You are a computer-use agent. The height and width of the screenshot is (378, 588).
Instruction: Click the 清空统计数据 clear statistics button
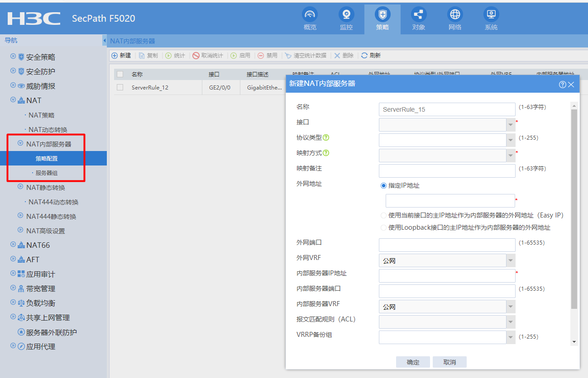click(306, 56)
